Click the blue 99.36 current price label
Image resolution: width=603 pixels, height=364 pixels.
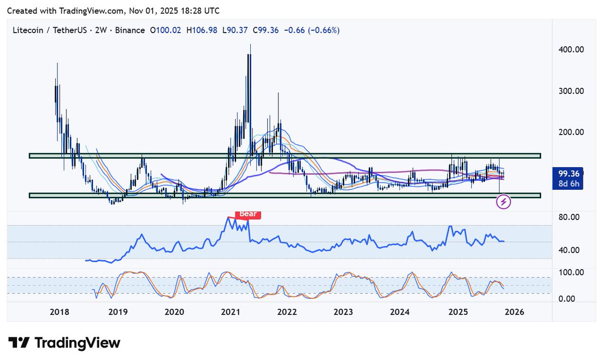568,173
